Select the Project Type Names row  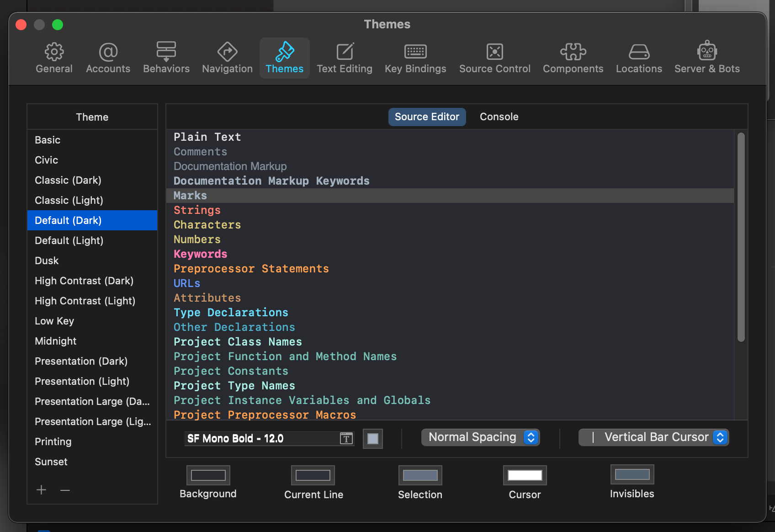click(450, 386)
